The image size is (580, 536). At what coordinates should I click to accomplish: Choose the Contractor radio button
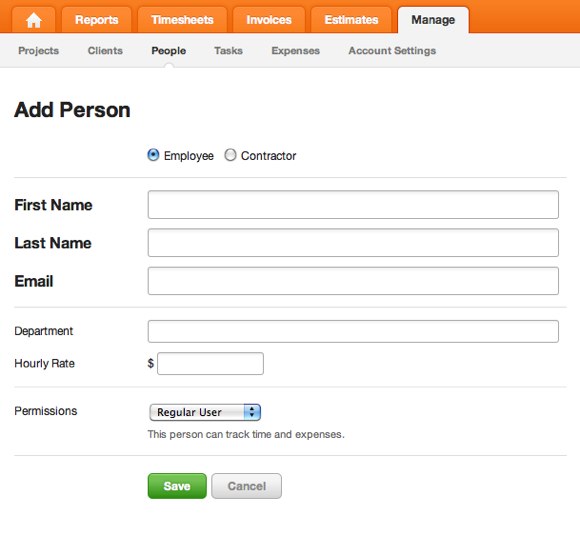pyautogui.click(x=230, y=155)
